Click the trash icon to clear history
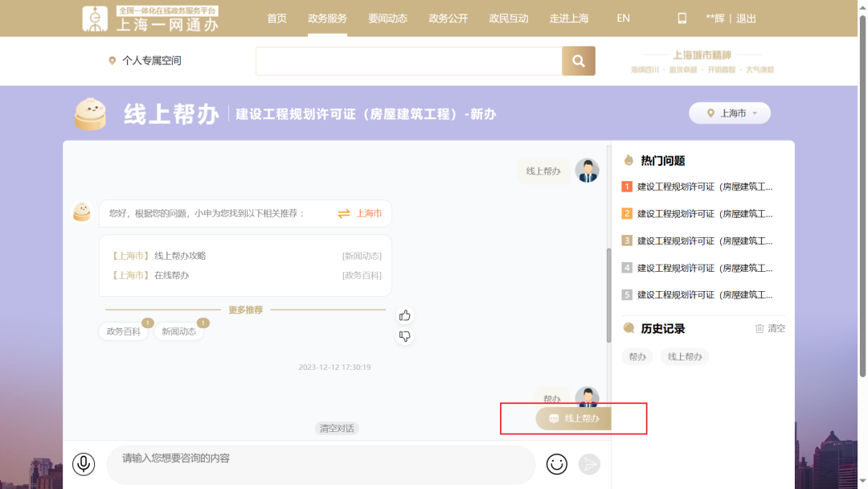 tap(759, 328)
